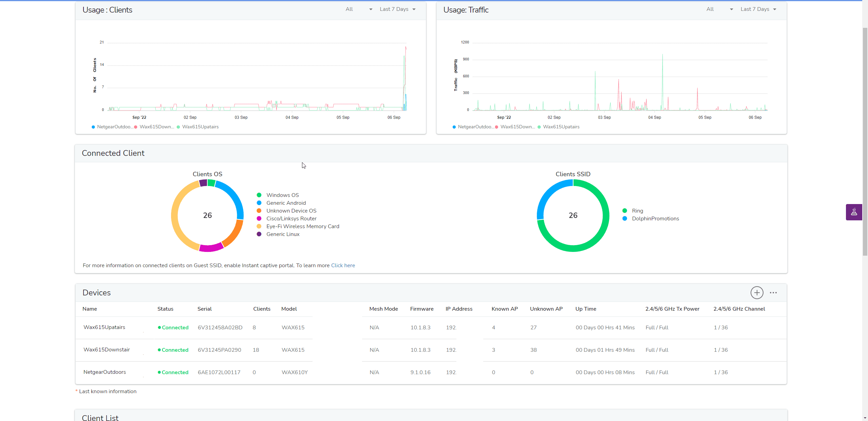The height and width of the screenshot is (421, 868).
Task: Click the purple lab flask side button
Action: click(x=854, y=212)
